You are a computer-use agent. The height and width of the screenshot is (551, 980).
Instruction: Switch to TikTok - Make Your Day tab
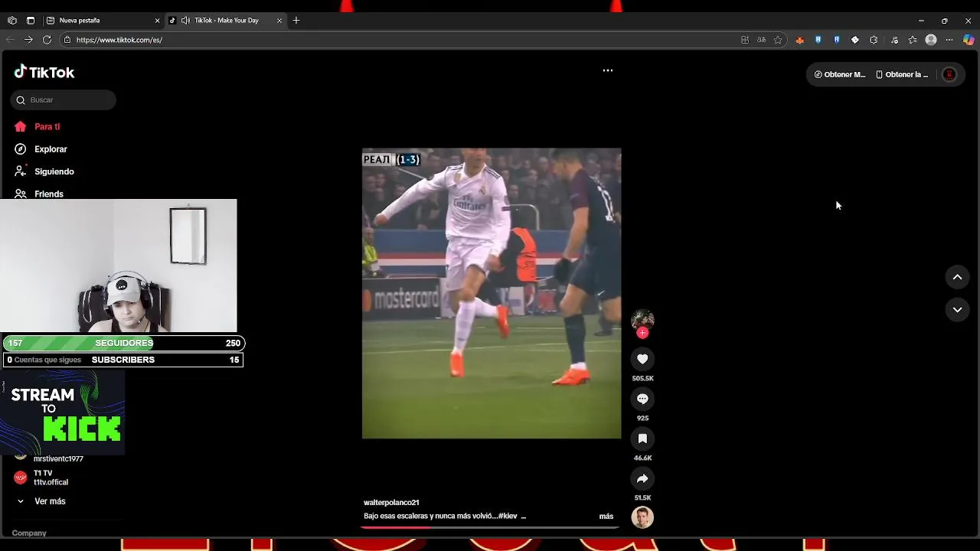pyautogui.click(x=226, y=21)
